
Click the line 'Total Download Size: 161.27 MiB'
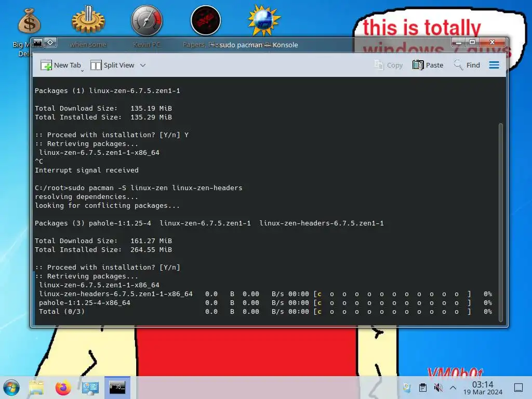[103, 241]
